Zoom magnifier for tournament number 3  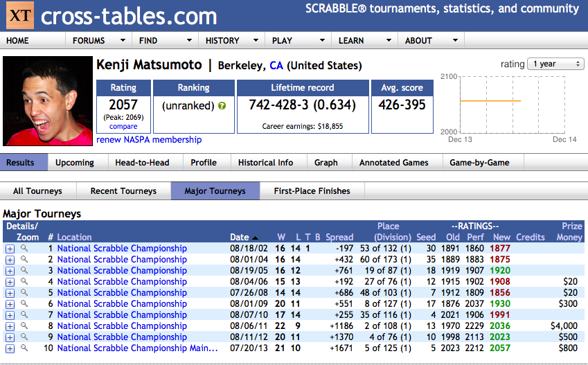[24, 270]
